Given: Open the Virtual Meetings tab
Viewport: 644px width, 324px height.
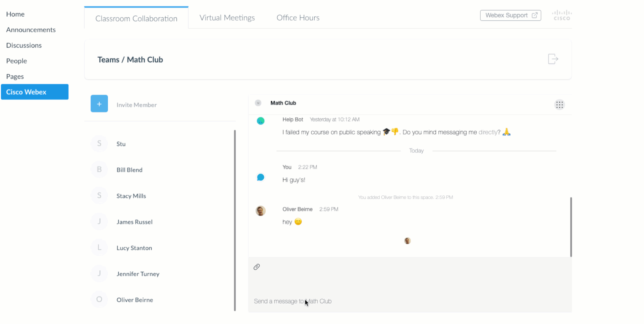Looking at the screenshot, I should (227, 18).
